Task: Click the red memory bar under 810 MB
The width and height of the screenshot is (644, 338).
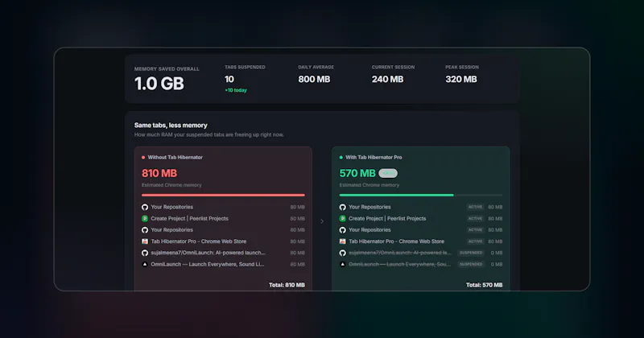Action: tap(223, 195)
